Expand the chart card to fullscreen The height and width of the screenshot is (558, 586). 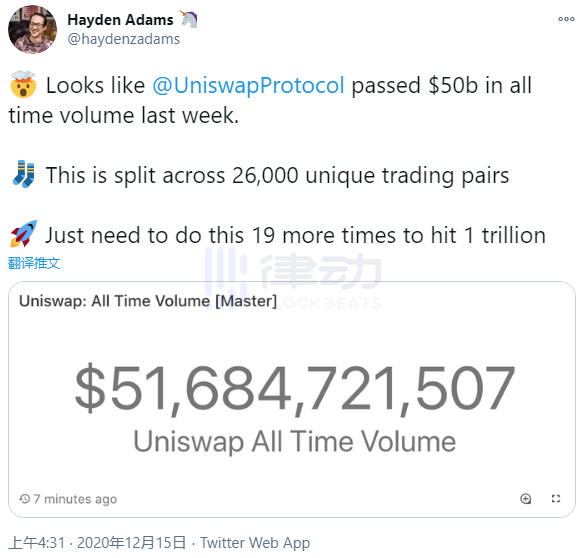pyautogui.click(x=556, y=498)
